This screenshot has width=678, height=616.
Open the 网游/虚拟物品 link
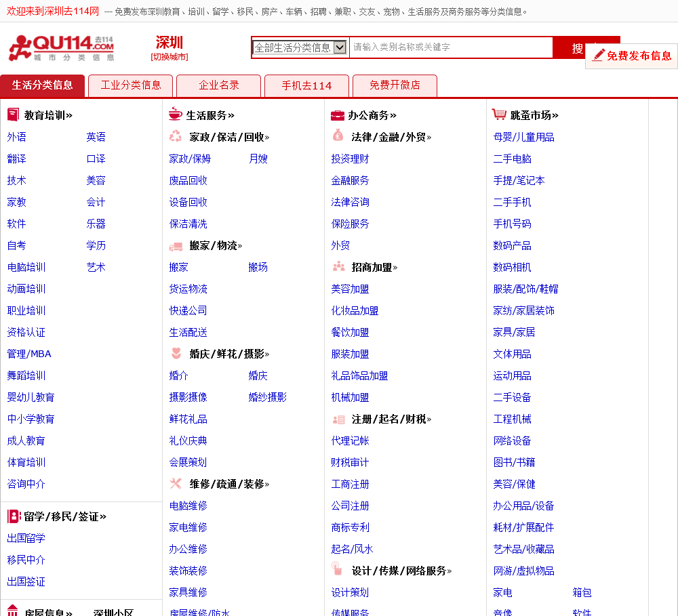523,571
